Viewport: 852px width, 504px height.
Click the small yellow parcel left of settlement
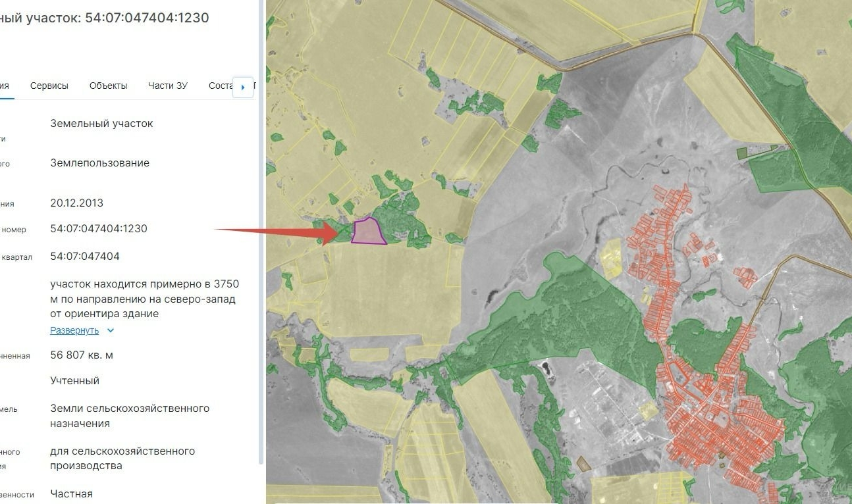pos(612,256)
